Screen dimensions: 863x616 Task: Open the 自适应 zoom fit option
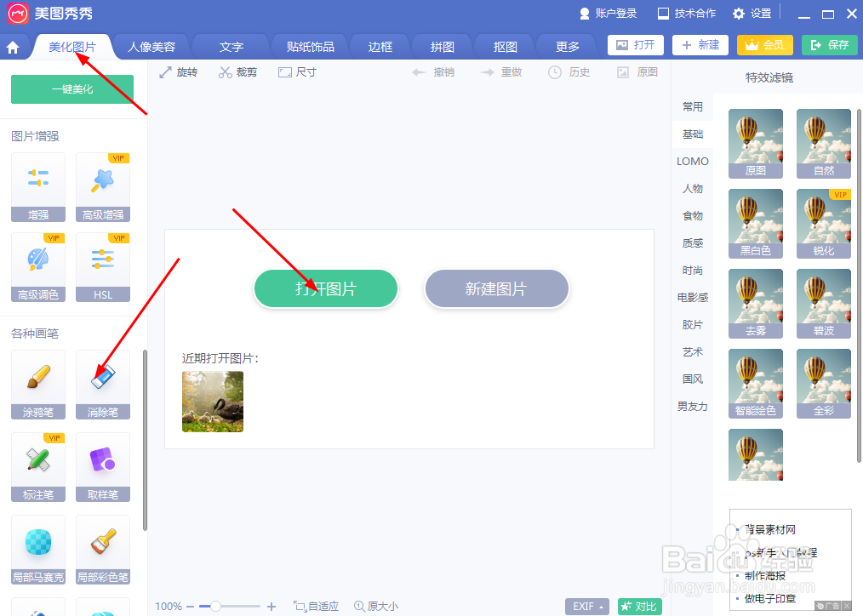(x=316, y=606)
